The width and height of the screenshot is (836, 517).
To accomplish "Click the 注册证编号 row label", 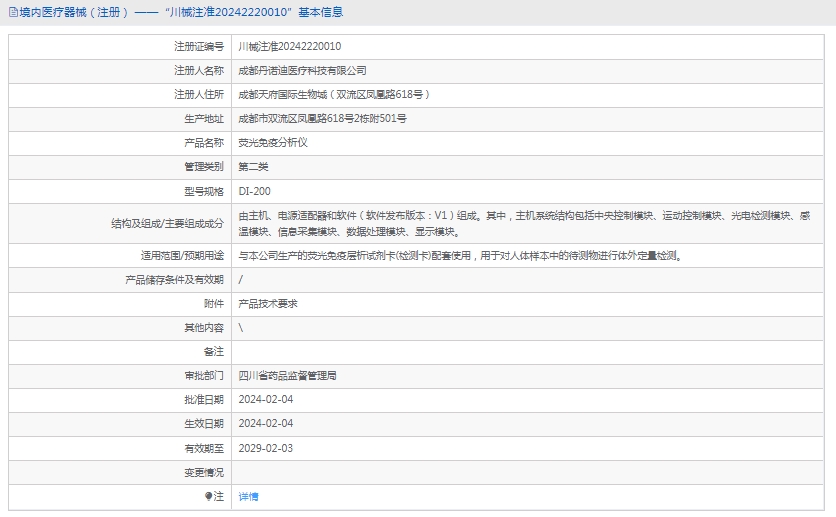I will click(199, 46).
